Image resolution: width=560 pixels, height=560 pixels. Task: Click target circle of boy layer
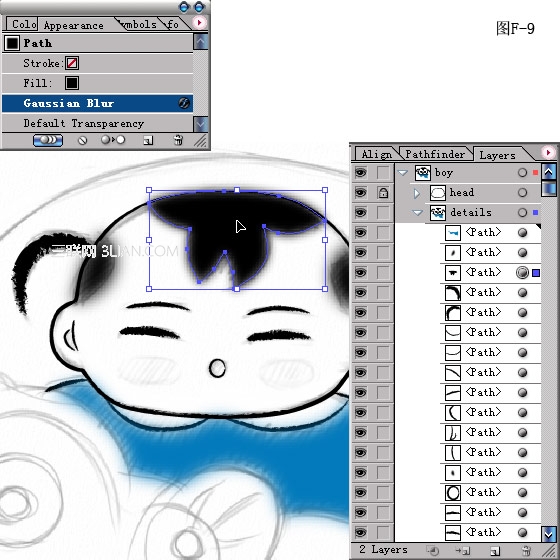(x=522, y=173)
